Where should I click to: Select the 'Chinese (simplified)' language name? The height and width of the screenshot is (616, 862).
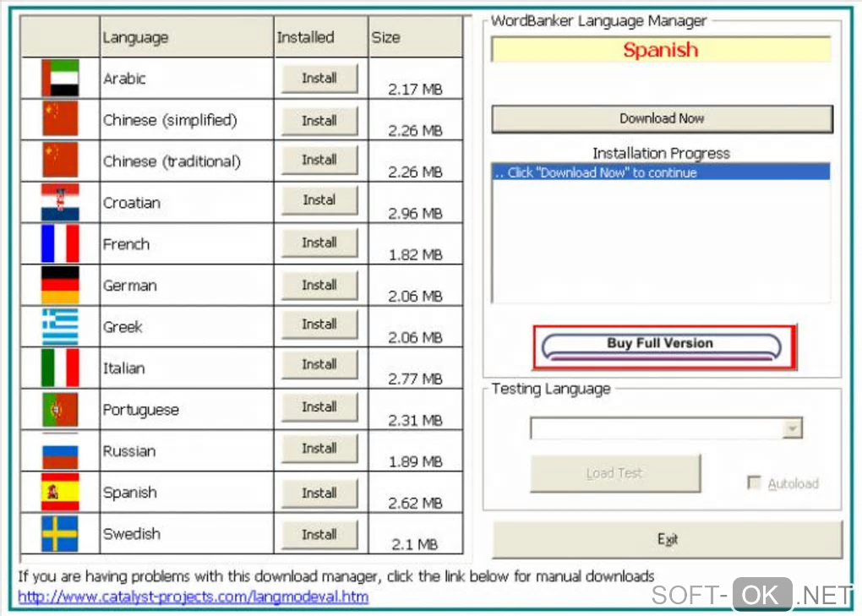pos(170,120)
